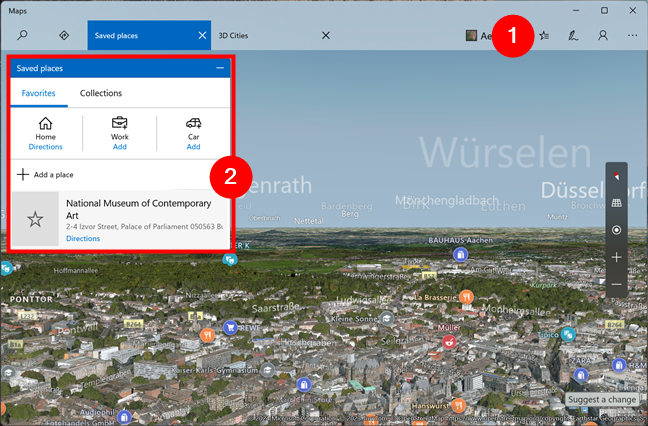The width and height of the screenshot is (648, 426).
Task: Open the Windows Ink pen icon
Action: click(573, 36)
